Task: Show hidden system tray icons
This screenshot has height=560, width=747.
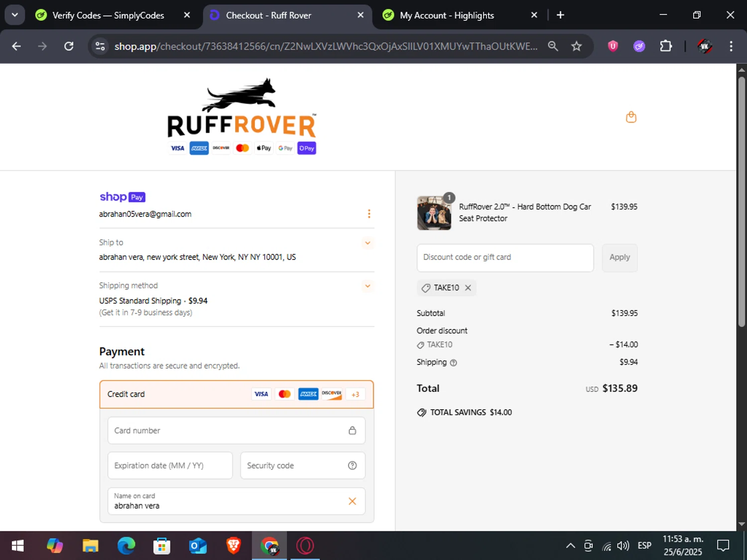Action: pyautogui.click(x=571, y=546)
